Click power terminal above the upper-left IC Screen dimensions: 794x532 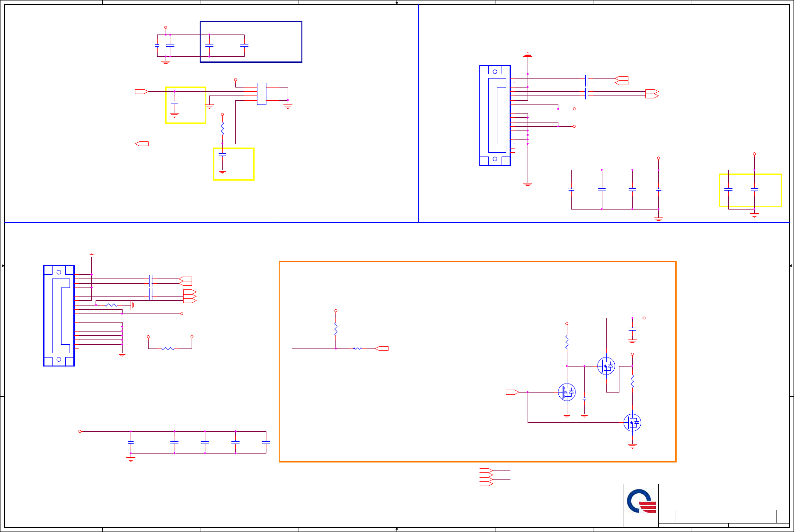coord(235,80)
